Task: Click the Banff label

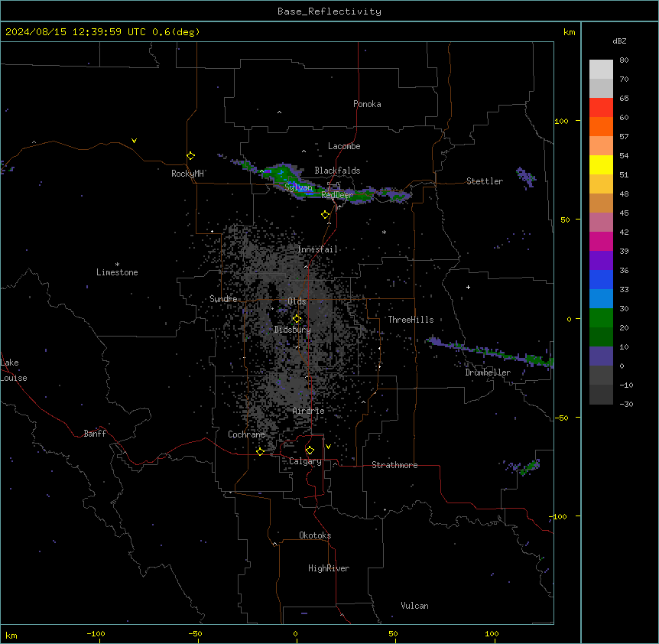Action: 95,434
